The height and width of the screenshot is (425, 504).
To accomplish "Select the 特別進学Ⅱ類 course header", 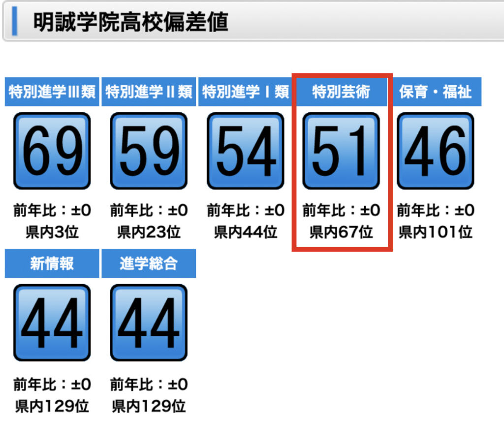I will click(x=149, y=92).
